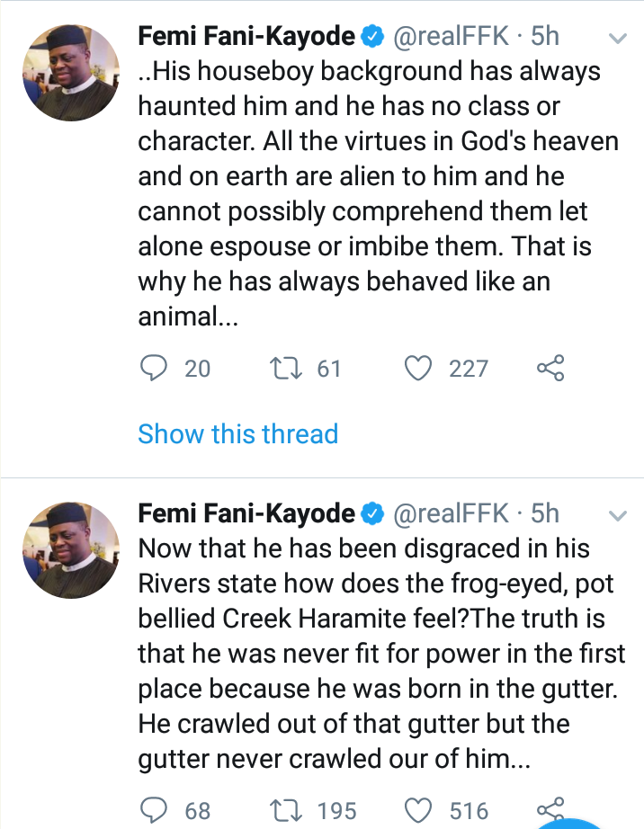Image resolution: width=644 pixels, height=829 pixels.
Task: Open Femi Fani-Kayode name on first tweet
Action: 246,36
